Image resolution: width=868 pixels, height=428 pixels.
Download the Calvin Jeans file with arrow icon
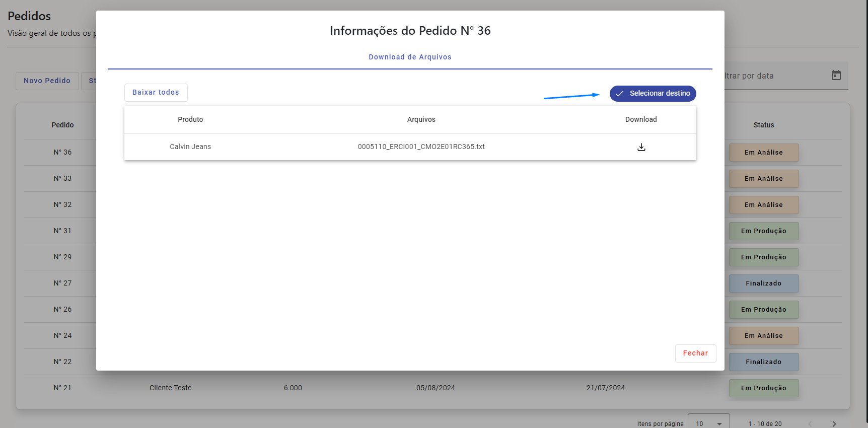pos(641,147)
